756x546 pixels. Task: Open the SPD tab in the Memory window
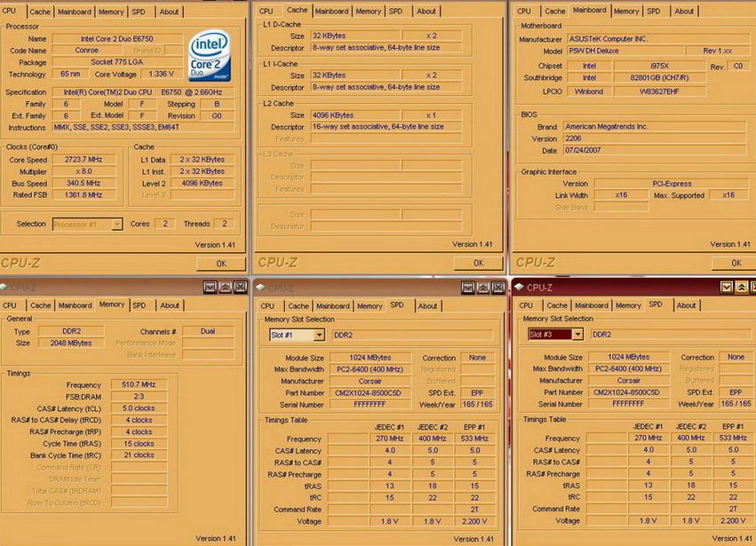tap(139, 305)
